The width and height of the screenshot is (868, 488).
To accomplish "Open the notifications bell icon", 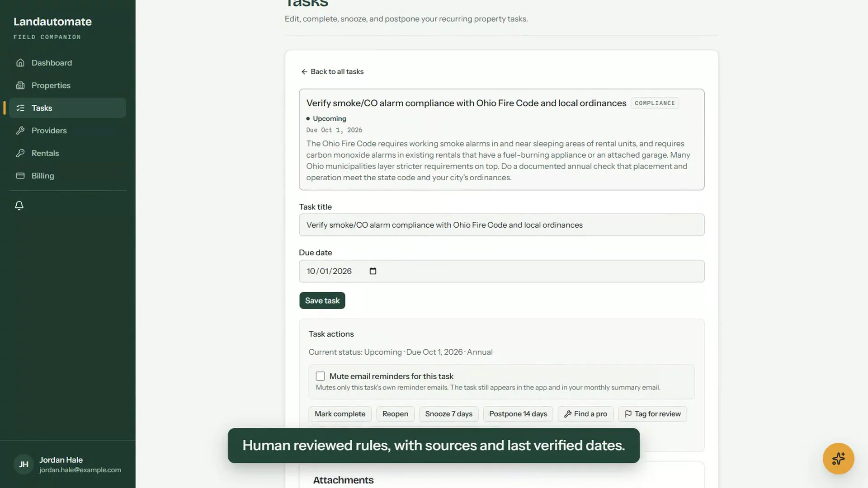I will click(x=19, y=206).
